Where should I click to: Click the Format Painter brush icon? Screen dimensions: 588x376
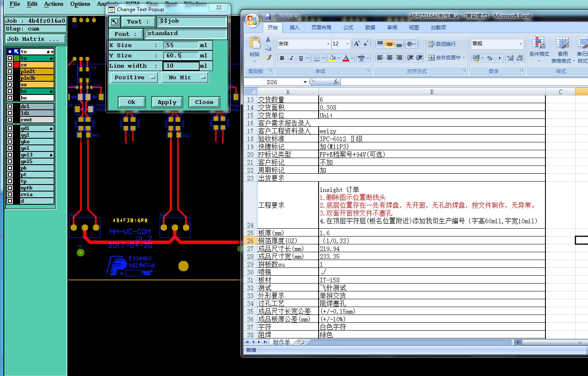coord(268,58)
